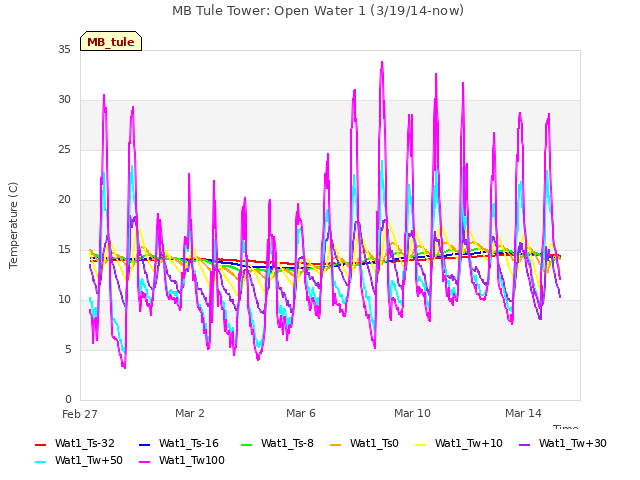The height and width of the screenshot is (480, 640).
Task: Click the 25 y-axis tick label
Action: pos(64,150)
